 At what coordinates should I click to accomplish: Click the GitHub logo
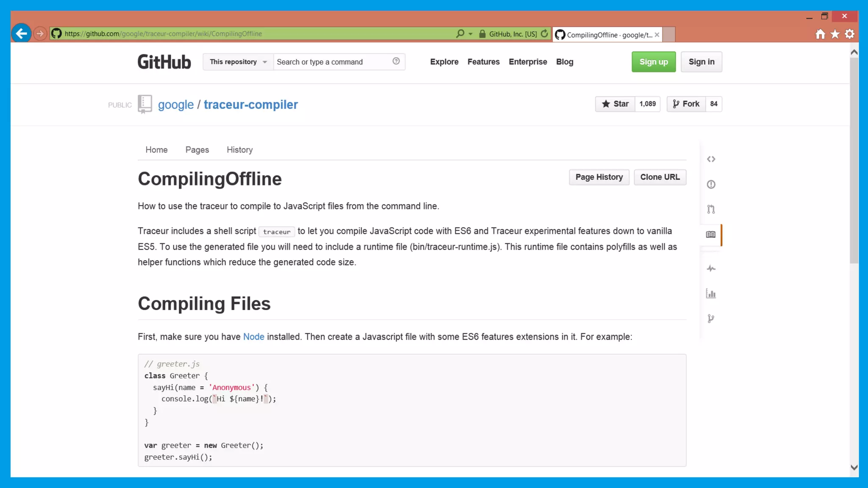(x=164, y=62)
